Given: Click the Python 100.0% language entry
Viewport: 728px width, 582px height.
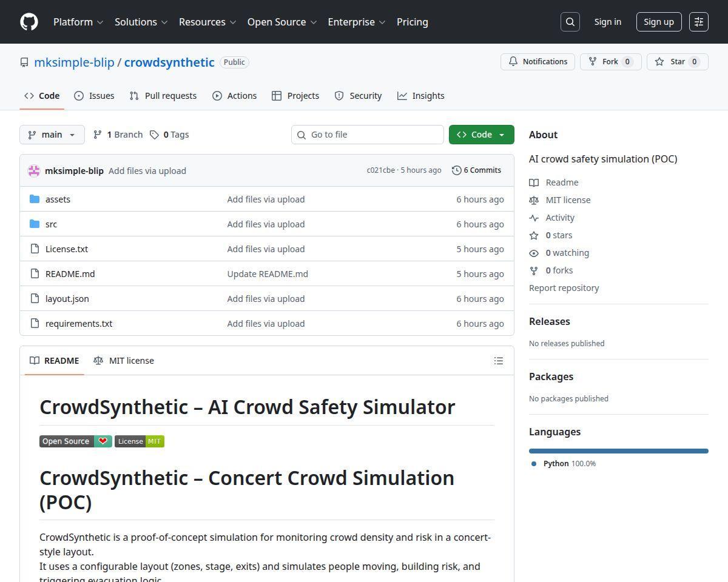Looking at the screenshot, I should tap(564, 464).
